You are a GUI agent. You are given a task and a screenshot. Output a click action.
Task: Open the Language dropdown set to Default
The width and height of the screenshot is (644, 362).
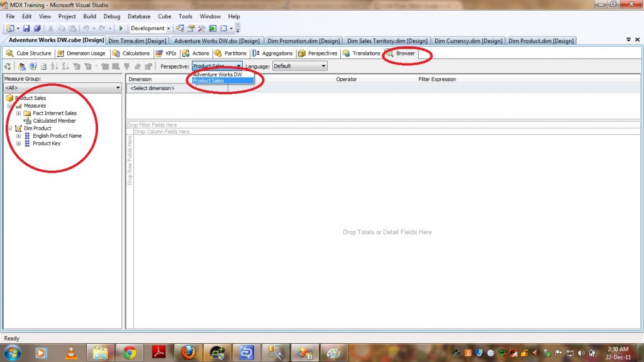(x=324, y=66)
